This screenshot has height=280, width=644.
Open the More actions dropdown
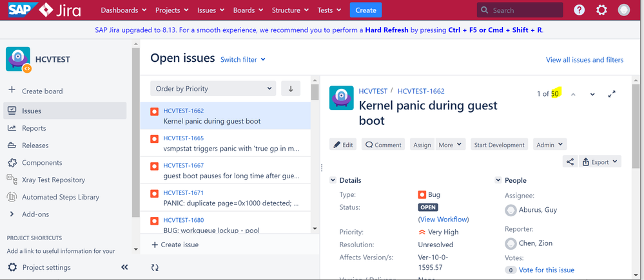(x=451, y=145)
